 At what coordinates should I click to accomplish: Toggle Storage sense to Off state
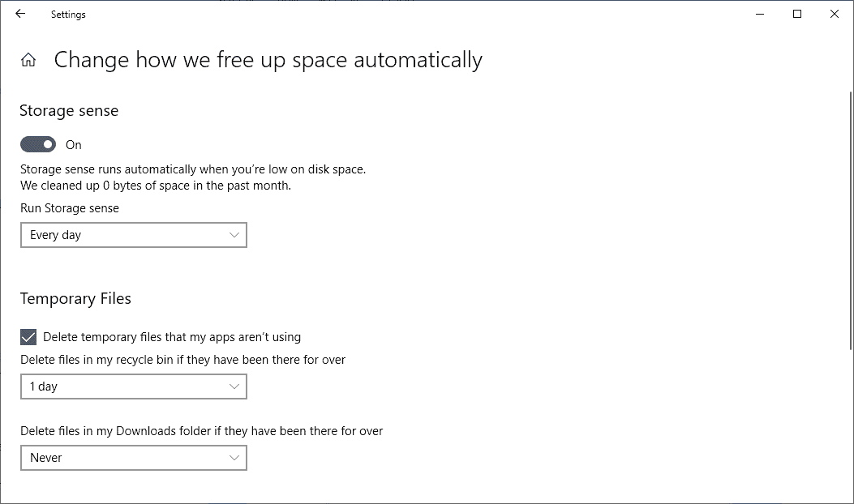(x=37, y=143)
